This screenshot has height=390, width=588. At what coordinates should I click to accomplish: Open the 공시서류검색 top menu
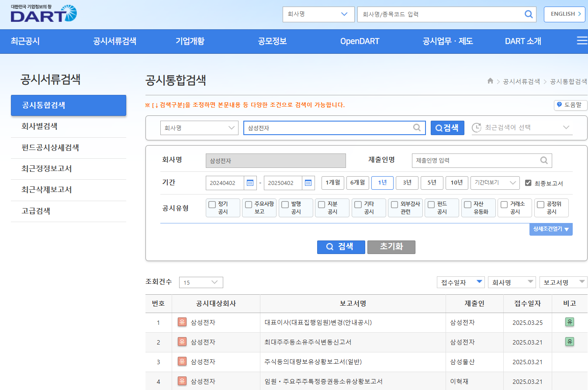point(114,41)
